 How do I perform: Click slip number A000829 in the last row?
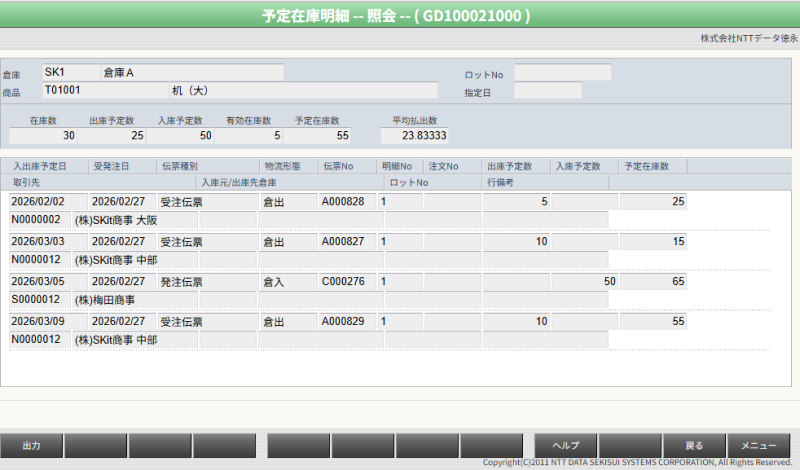coord(346,322)
